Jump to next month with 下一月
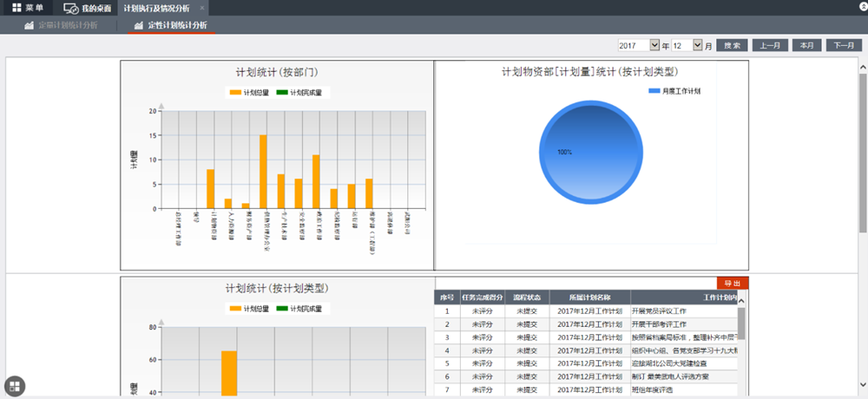The height and width of the screenshot is (399, 868). [x=844, y=45]
